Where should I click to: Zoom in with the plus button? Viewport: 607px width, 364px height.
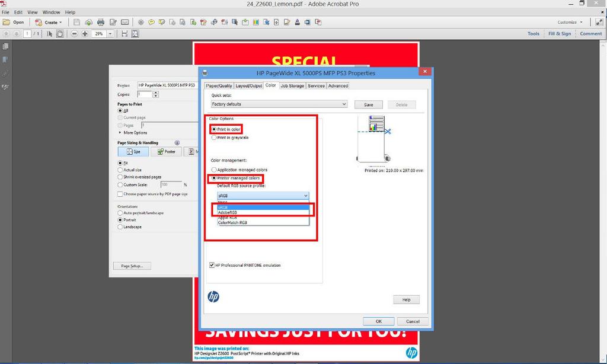pyautogui.click(x=85, y=34)
